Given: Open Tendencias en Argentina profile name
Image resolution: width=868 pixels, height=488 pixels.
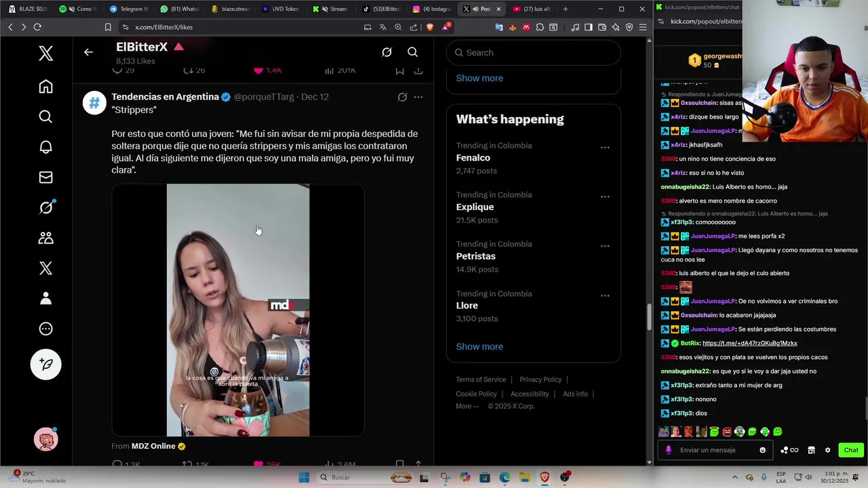Looking at the screenshot, I should point(165,97).
